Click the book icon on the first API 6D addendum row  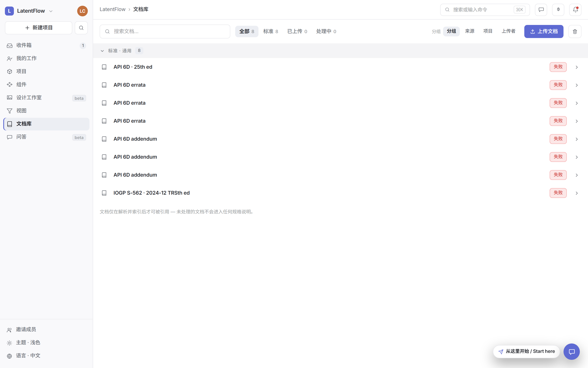coord(104,139)
